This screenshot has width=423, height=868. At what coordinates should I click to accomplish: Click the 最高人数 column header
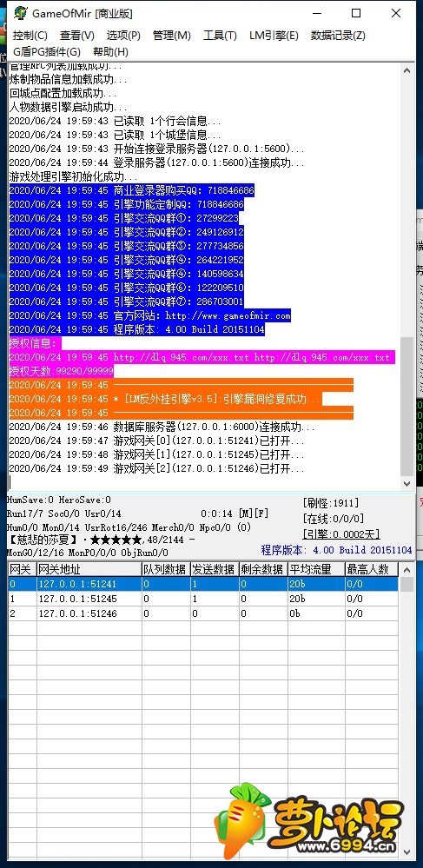[371, 569]
